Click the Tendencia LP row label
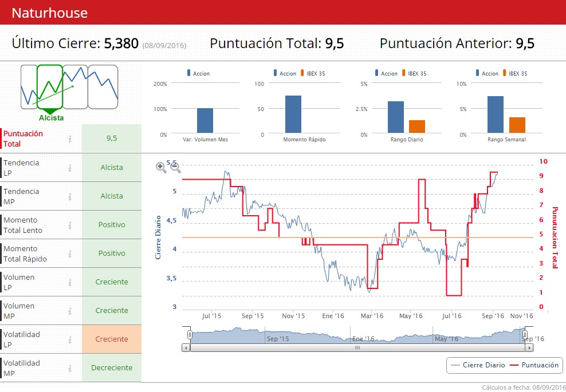Viewport: 566px width, 392px height. [x=21, y=168]
